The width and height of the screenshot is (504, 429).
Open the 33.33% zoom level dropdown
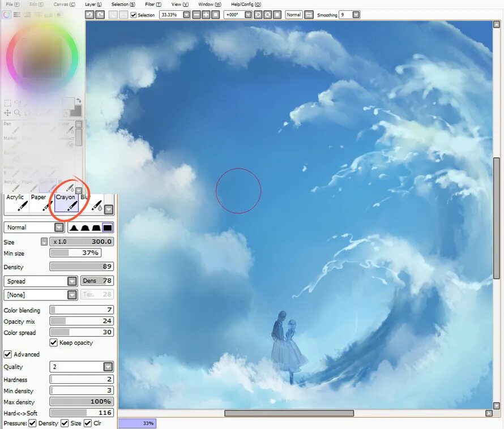click(186, 15)
